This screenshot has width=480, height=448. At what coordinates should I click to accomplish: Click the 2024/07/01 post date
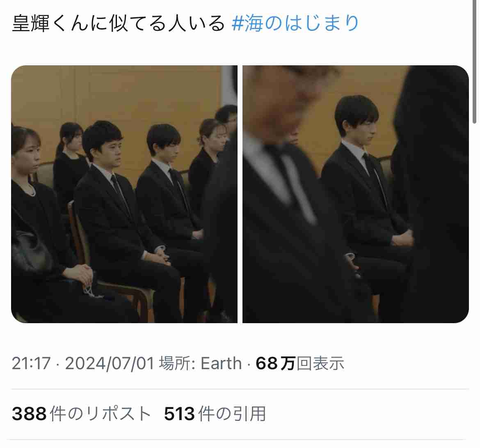tap(110, 363)
